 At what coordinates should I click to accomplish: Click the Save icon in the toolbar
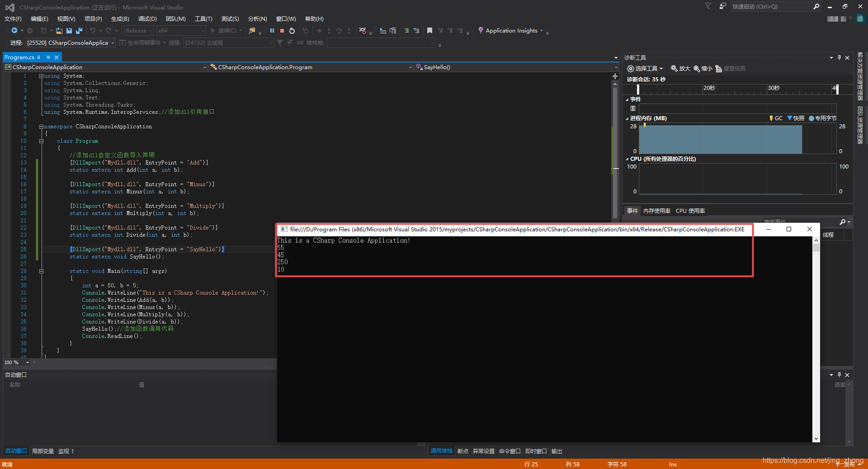tap(69, 31)
